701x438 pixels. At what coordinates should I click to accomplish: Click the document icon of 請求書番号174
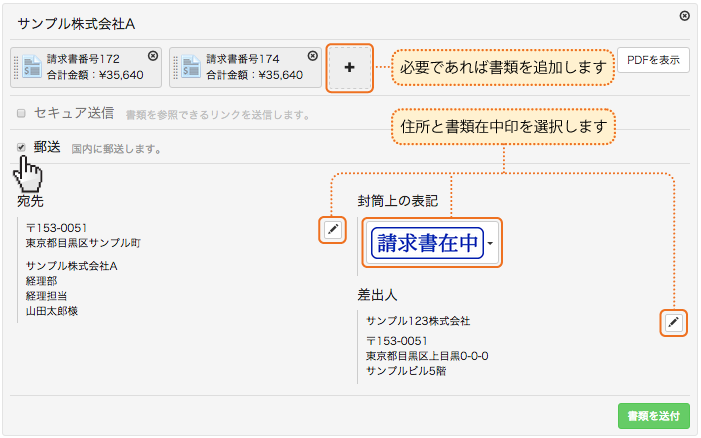(191, 67)
